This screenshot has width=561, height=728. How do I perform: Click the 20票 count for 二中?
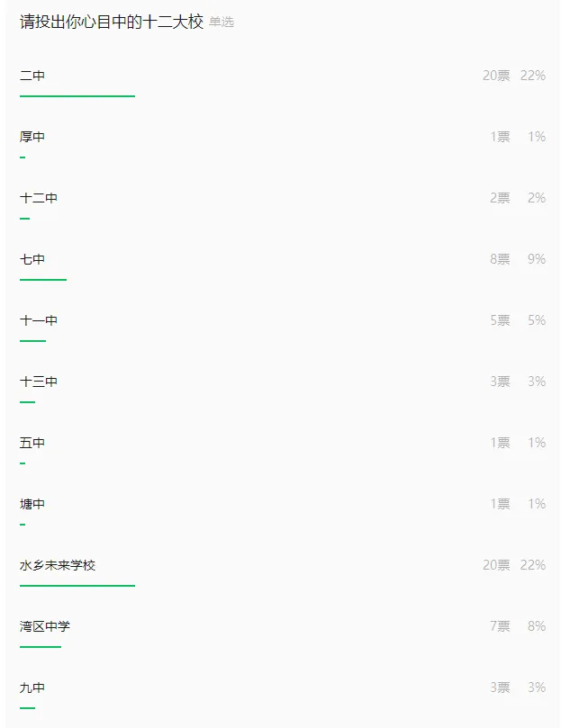tap(496, 76)
